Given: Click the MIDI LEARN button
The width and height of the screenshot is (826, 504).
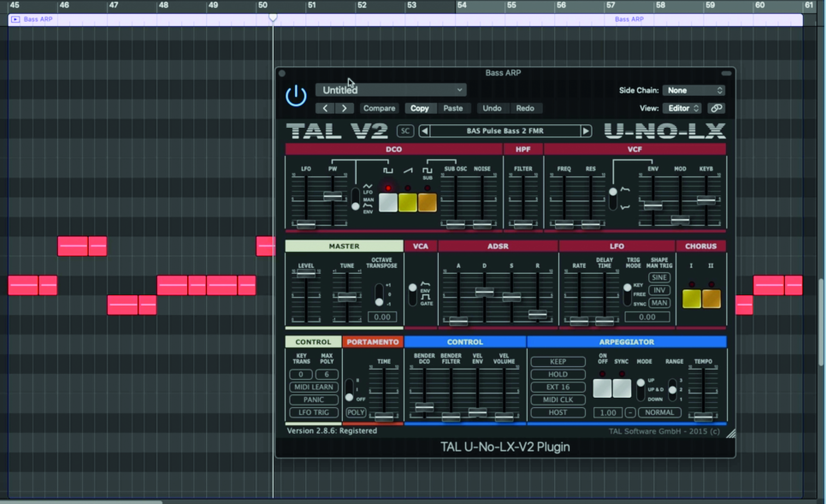Looking at the screenshot, I should click(x=313, y=387).
